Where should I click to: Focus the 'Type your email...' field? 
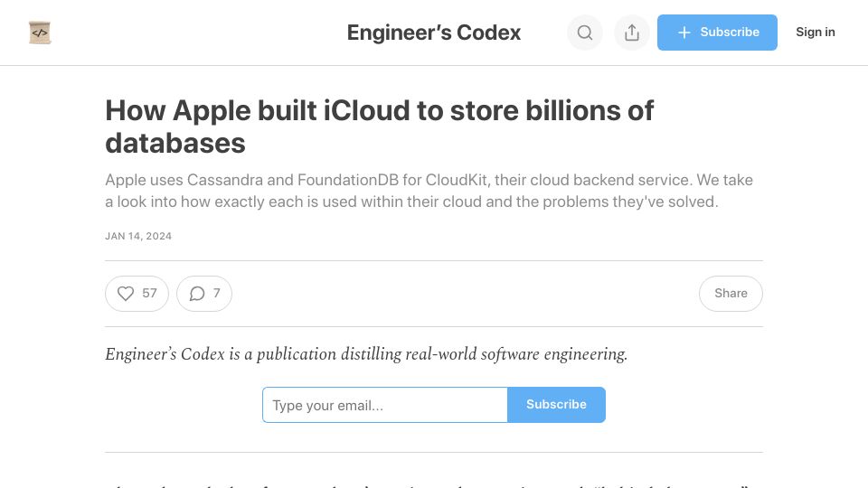coord(385,405)
